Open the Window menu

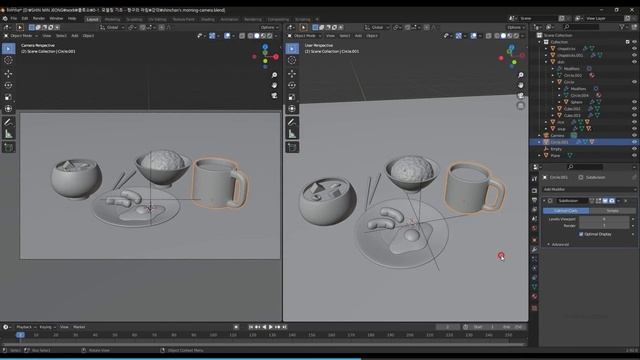(x=56, y=19)
